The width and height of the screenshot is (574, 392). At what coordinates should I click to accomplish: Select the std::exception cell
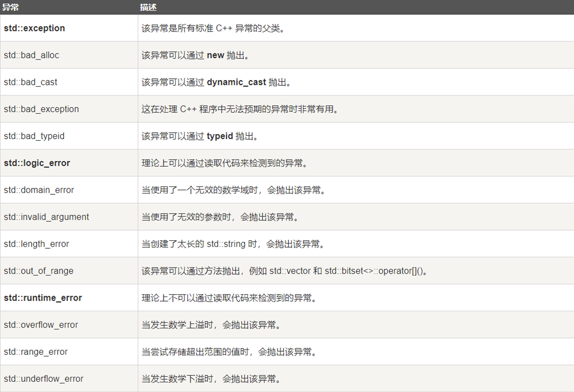pyautogui.click(x=69, y=28)
